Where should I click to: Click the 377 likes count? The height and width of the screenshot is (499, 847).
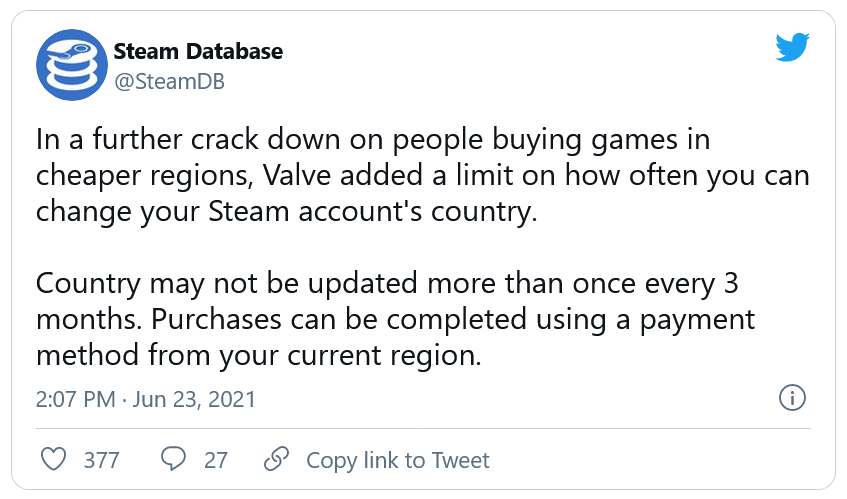click(101, 460)
